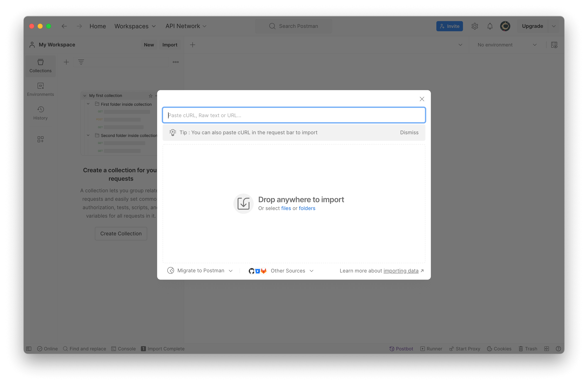Switch to the Environments panel
Image resolution: width=588 pixels, height=385 pixels.
(40, 89)
